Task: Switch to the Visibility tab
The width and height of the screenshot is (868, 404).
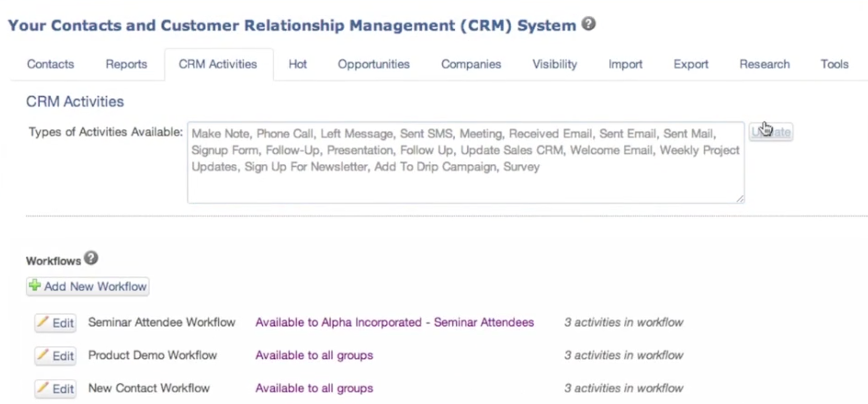Action: [555, 64]
